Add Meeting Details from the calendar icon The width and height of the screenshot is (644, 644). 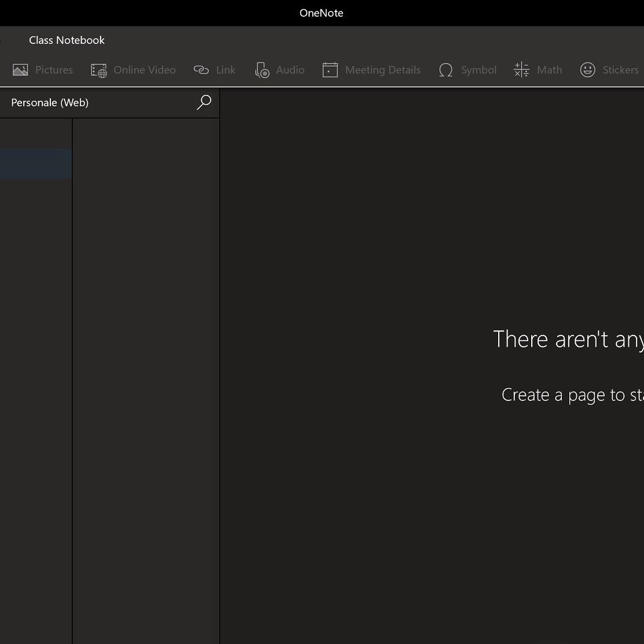click(330, 70)
